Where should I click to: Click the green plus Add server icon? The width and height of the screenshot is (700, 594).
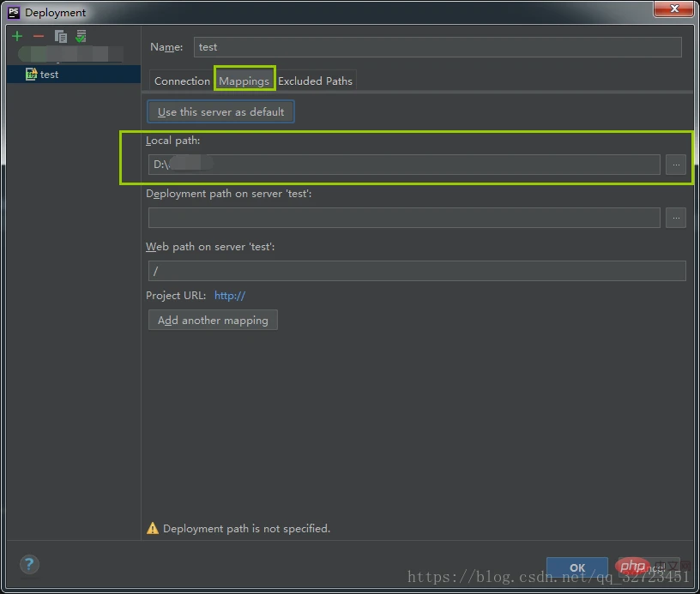17,36
